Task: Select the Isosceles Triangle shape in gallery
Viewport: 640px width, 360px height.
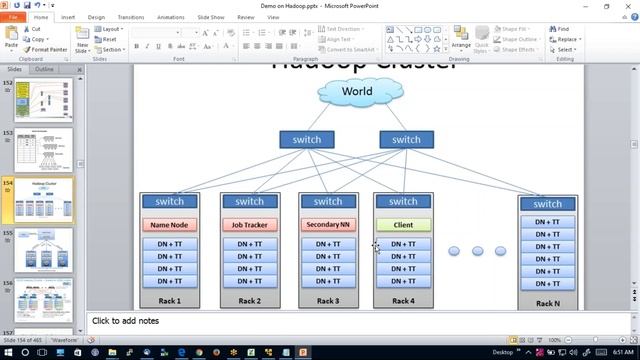Action: coord(390,39)
